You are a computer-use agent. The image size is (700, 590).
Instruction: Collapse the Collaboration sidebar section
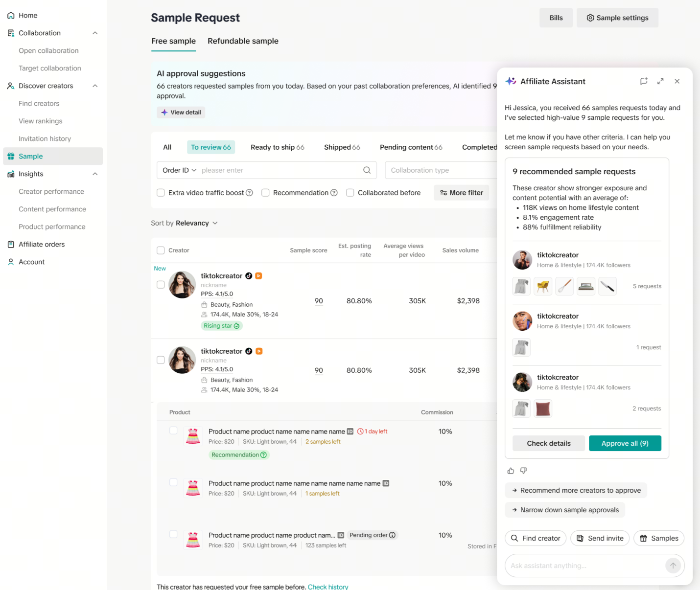(95, 33)
